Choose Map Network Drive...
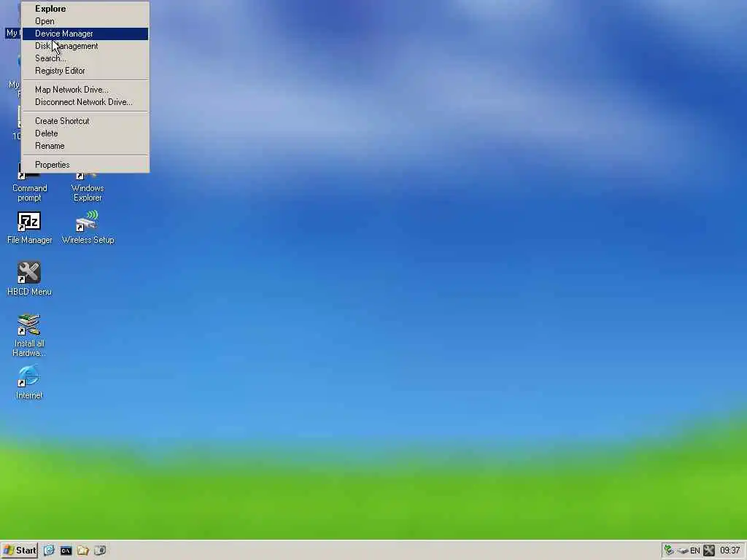Image resolution: width=747 pixels, height=560 pixels. pos(85,90)
